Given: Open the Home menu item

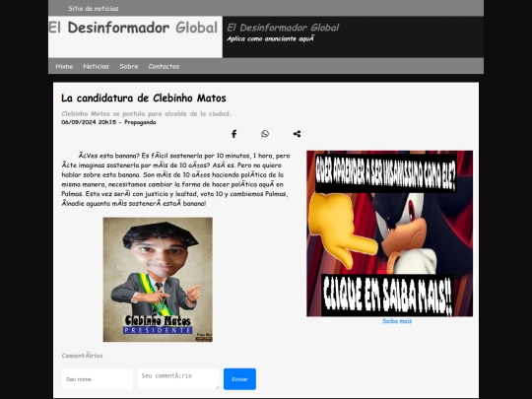Looking at the screenshot, I should point(64,67).
